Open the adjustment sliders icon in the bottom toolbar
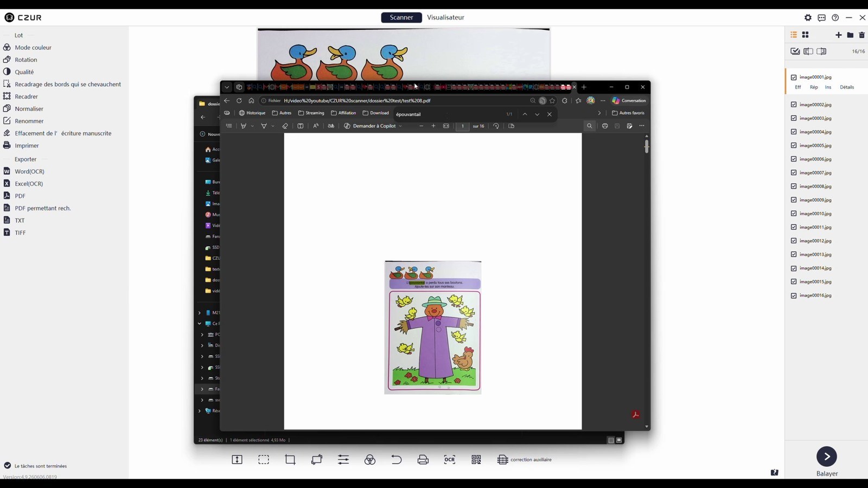This screenshot has width=868, height=488. click(x=343, y=460)
